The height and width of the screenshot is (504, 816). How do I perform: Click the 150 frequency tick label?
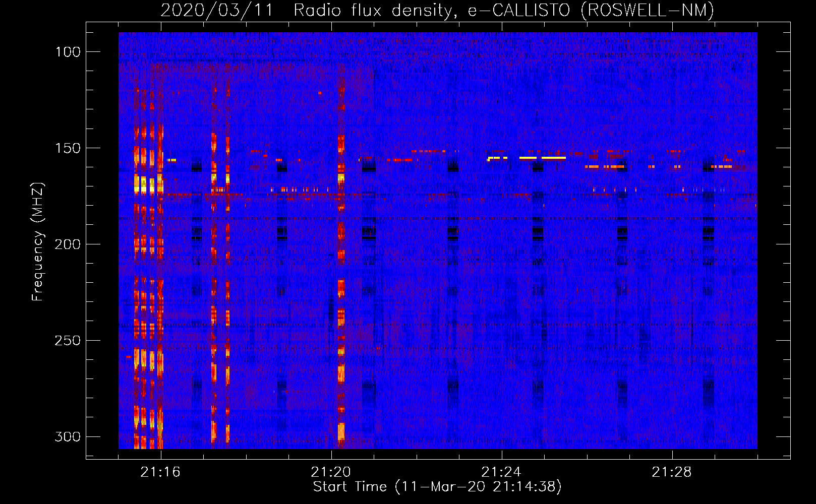67,148
